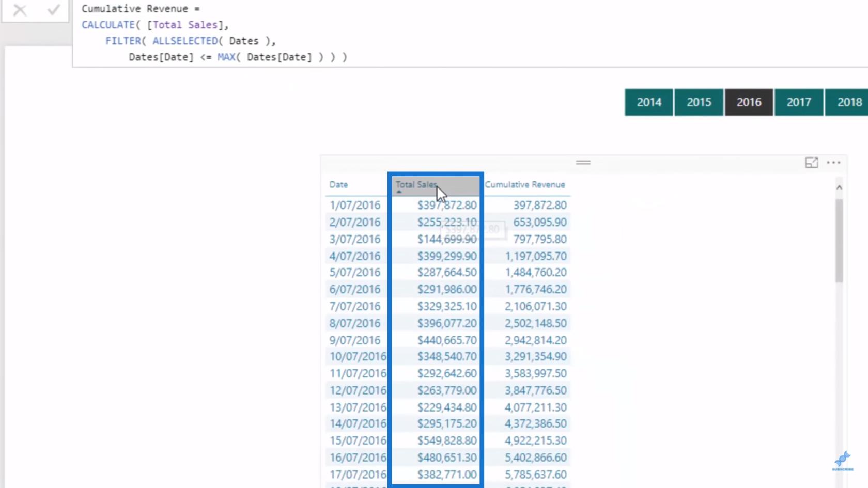Click Cumulative Revenue value 2,942,814.20
The image size is (868, 488).
click(x=536, y=340)
